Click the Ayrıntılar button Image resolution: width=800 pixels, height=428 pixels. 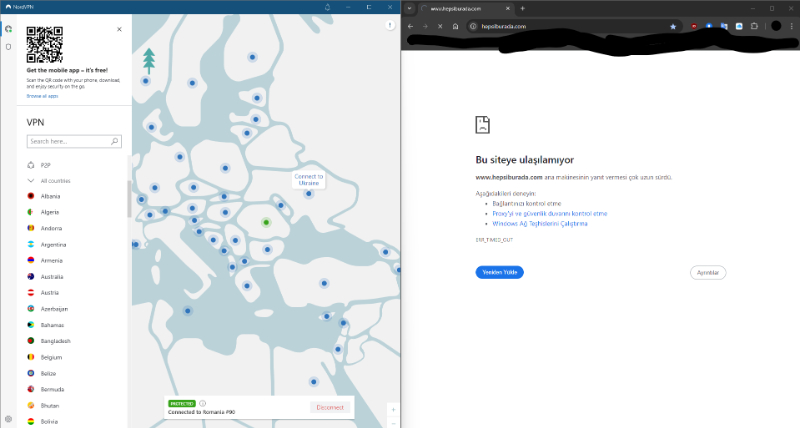pos(708,272)
